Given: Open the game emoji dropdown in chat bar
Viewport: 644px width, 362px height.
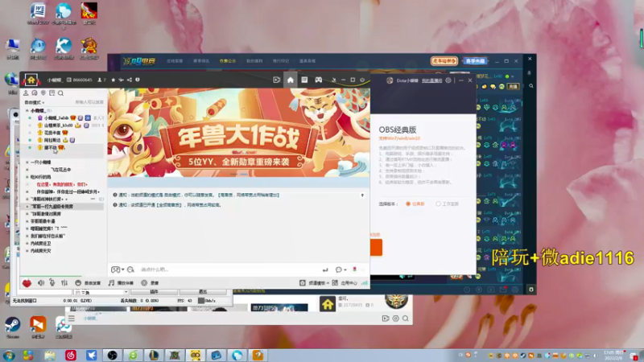Looking at the screenshot, I should click(x=118, y=269).
